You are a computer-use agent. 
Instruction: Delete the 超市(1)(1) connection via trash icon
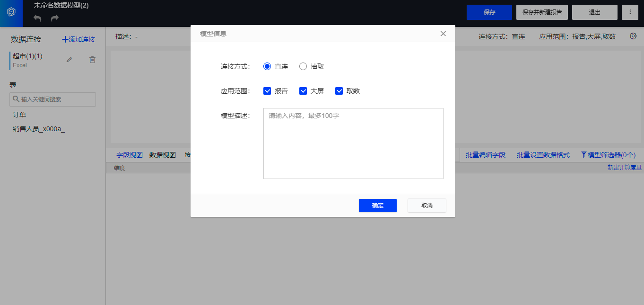(93, 60)
